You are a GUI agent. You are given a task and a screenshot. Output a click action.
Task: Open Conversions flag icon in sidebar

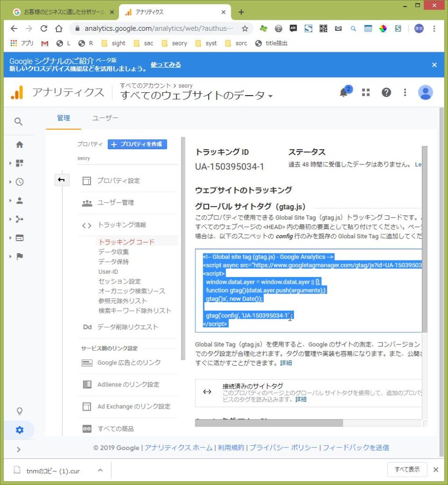coord(19,256)
